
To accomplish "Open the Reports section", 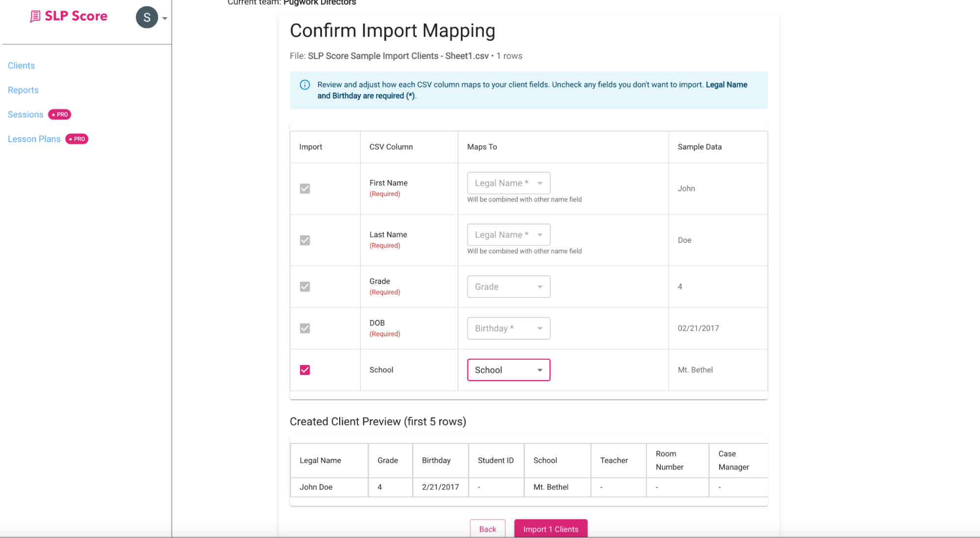I will click(23, 90).
